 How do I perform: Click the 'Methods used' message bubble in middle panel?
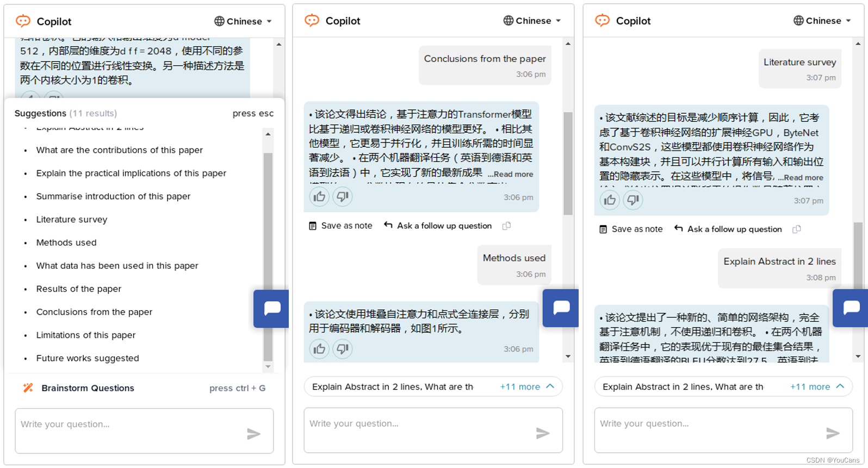514,265
